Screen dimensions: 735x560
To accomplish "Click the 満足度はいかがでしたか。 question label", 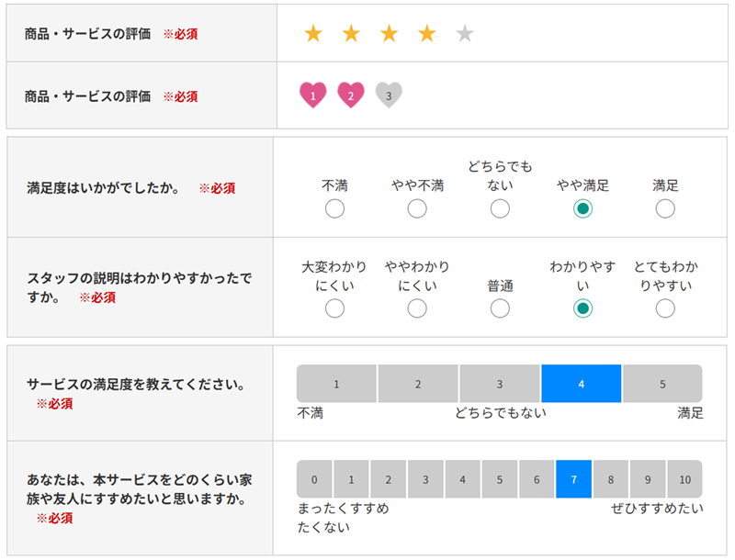I will pos(103,188).
